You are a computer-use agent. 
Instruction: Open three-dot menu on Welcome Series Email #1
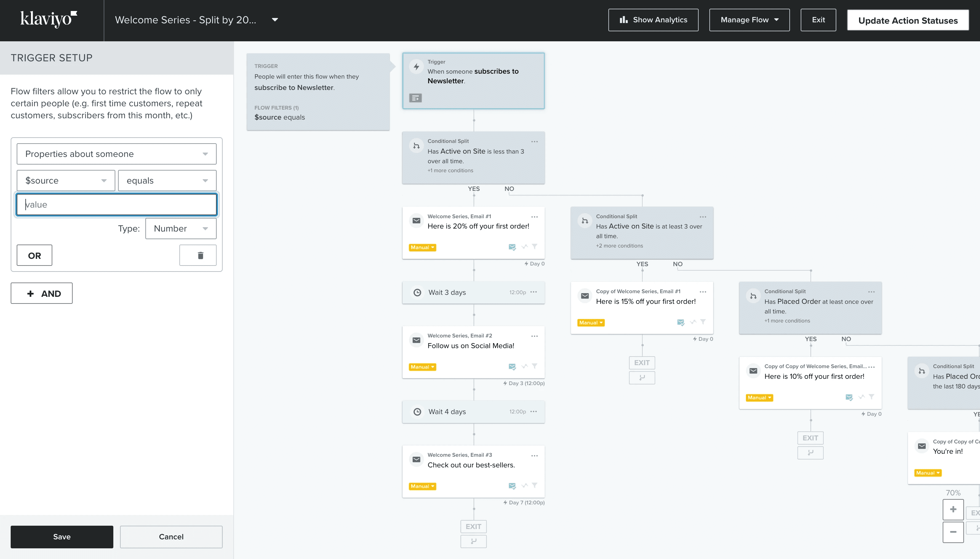(534, 217)
